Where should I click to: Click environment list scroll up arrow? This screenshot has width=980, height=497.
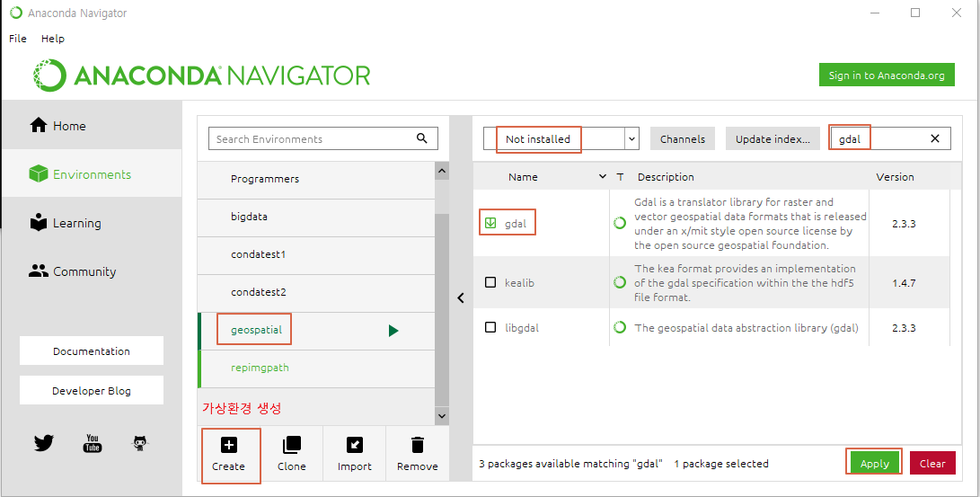[442, 171]
